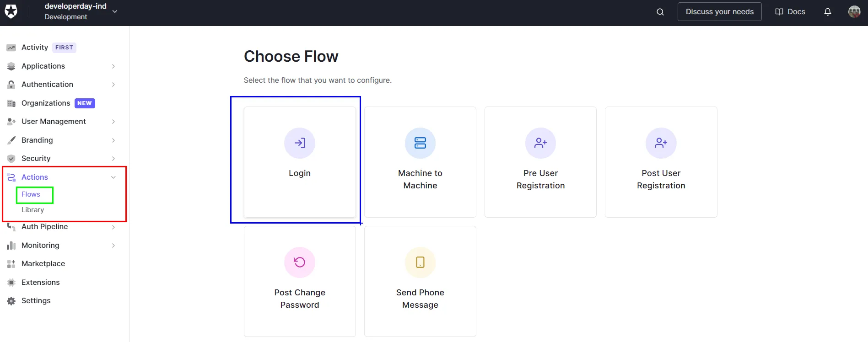Go to Settings in the sidebar

(36, 301)
